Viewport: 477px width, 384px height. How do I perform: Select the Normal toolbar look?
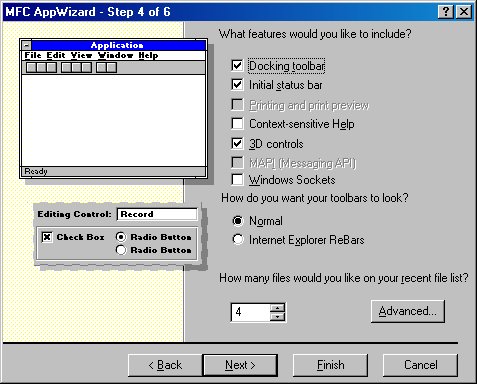[238, 221]
